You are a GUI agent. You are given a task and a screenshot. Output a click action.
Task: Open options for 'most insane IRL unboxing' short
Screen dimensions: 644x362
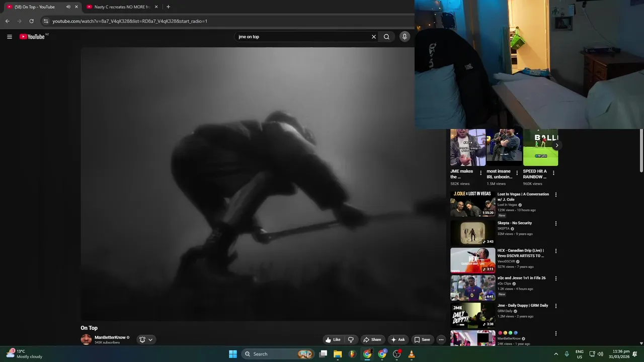pyautogui.click(x=517, y=173)
